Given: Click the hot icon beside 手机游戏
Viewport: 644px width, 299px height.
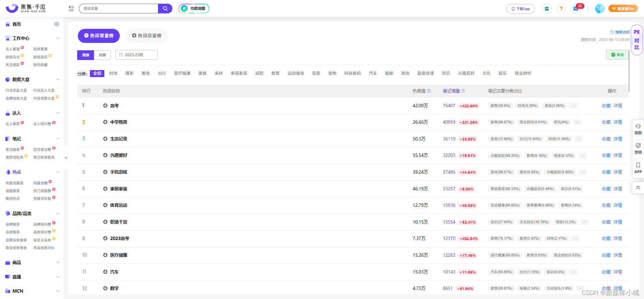Looking at the screenshot, I should coord(105,172).
